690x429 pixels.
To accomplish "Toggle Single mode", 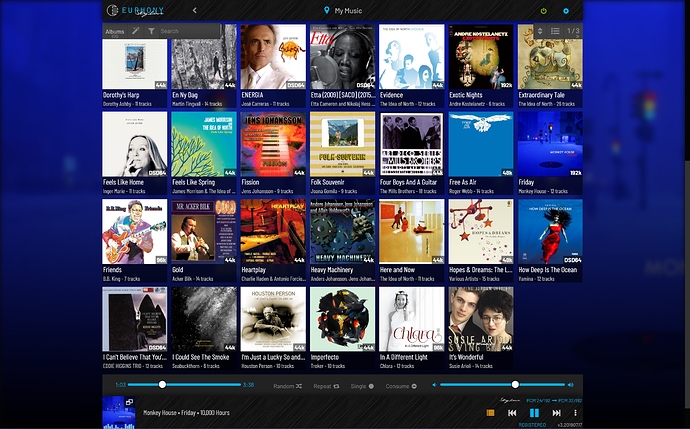I will tap(362, 386).
